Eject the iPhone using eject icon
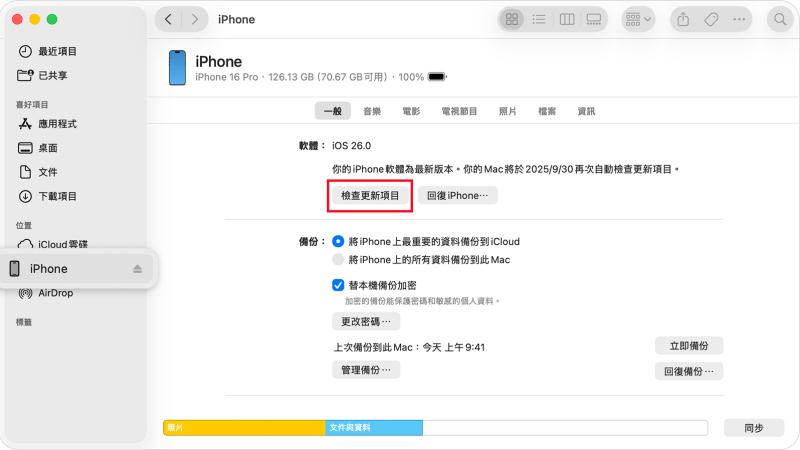Image resolution: width=800 pixels, height=450 pixels. pos(137,269)
